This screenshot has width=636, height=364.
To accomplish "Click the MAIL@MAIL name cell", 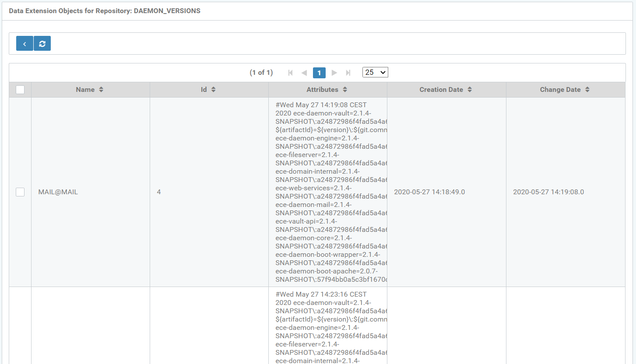I will coord(58,192).
